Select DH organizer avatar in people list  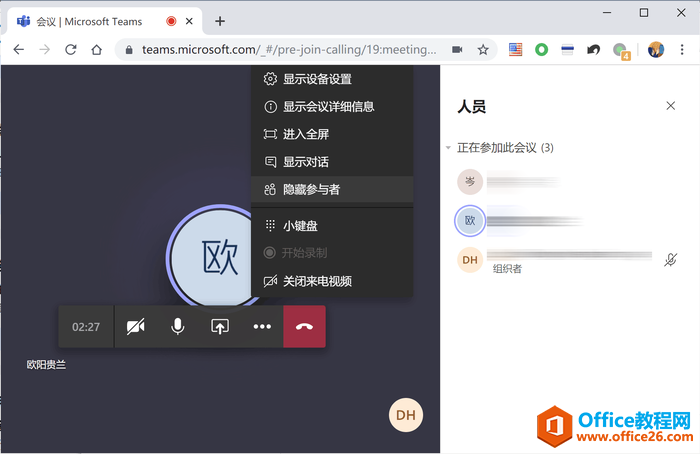click(470, 260)
